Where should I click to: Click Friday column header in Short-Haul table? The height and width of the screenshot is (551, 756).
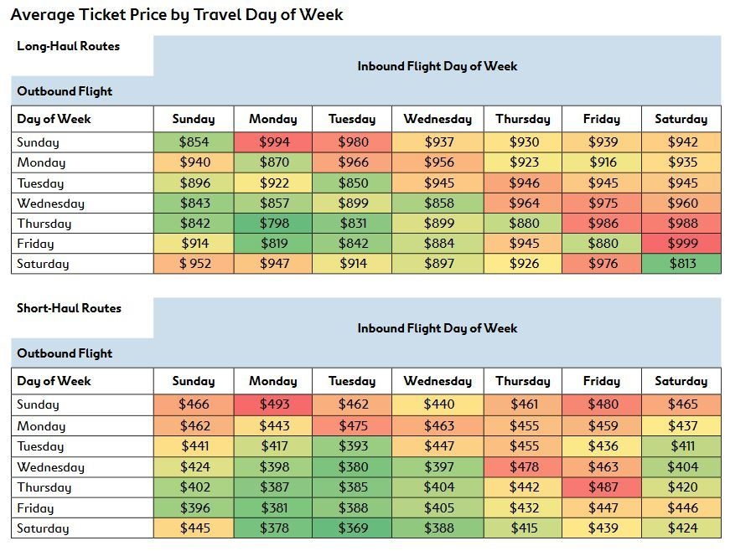point(602,381)
